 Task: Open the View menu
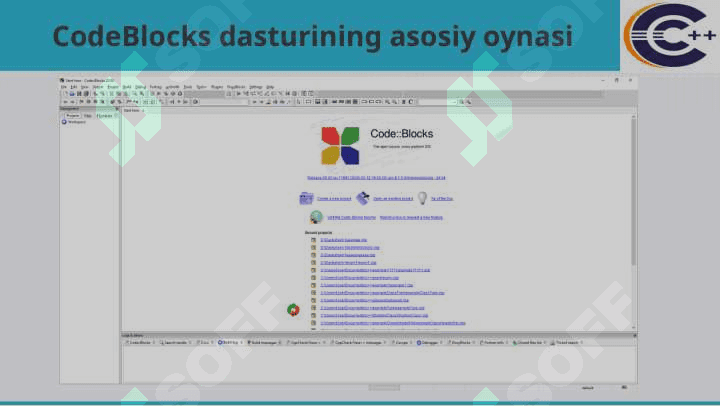[84, 86]
